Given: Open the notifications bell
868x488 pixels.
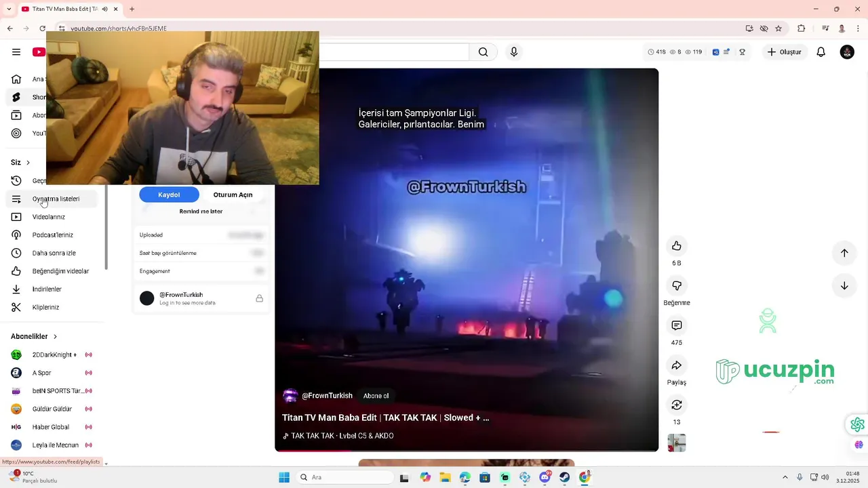Looking at the screenshot, I should (821, 52).
